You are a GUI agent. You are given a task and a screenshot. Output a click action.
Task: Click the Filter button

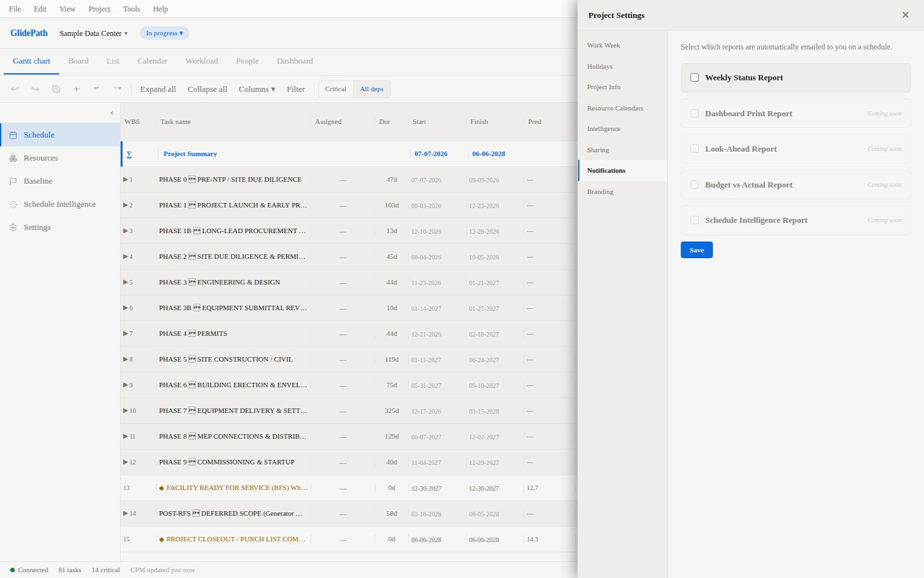click(x=296, y=89)
